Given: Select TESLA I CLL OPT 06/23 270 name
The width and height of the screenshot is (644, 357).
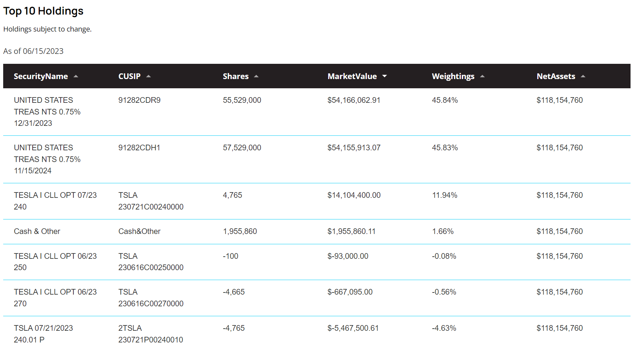Looking at the screenshot, I should coord(55,298).
